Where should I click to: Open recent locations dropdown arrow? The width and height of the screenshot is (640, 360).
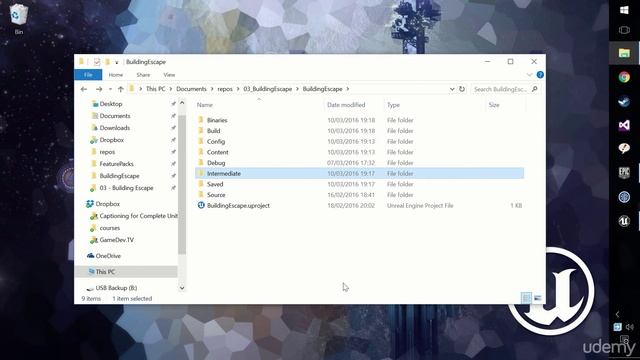click(x=110, y=89)
